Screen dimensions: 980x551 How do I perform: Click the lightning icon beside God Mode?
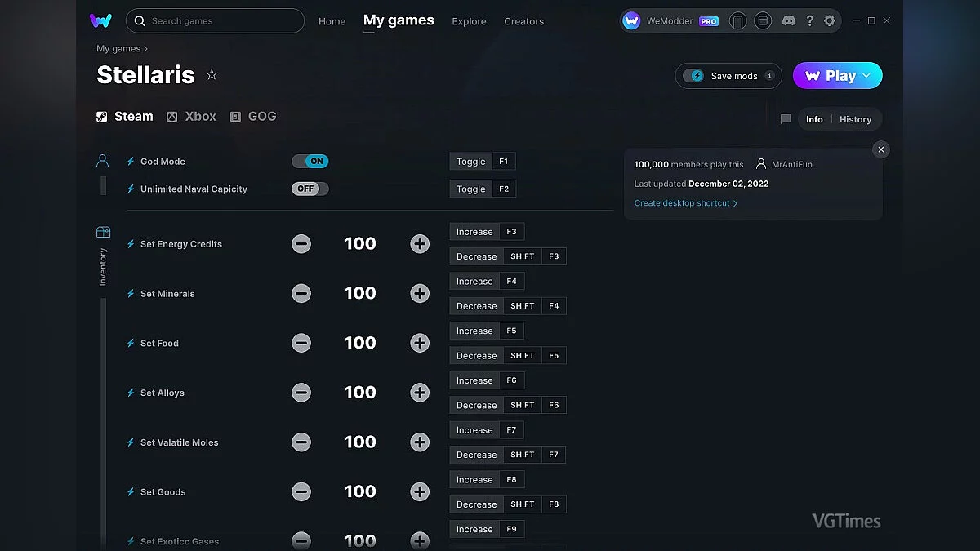tap(131, 162)
